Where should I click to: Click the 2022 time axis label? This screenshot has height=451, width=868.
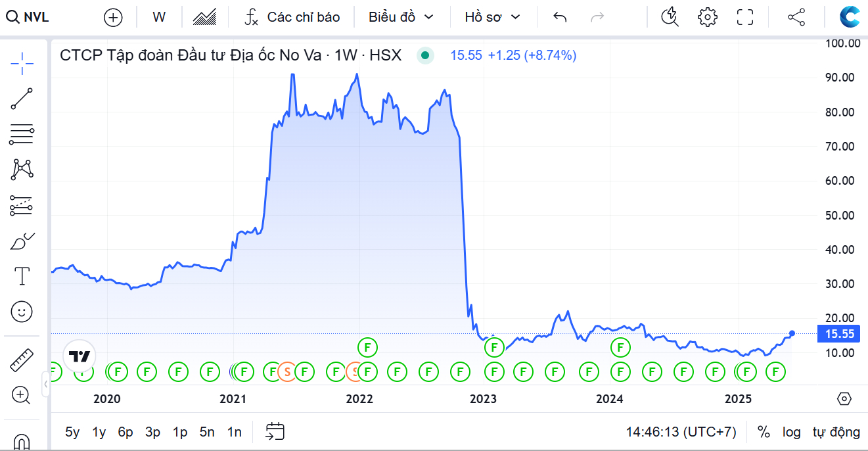tap(359, 399)
